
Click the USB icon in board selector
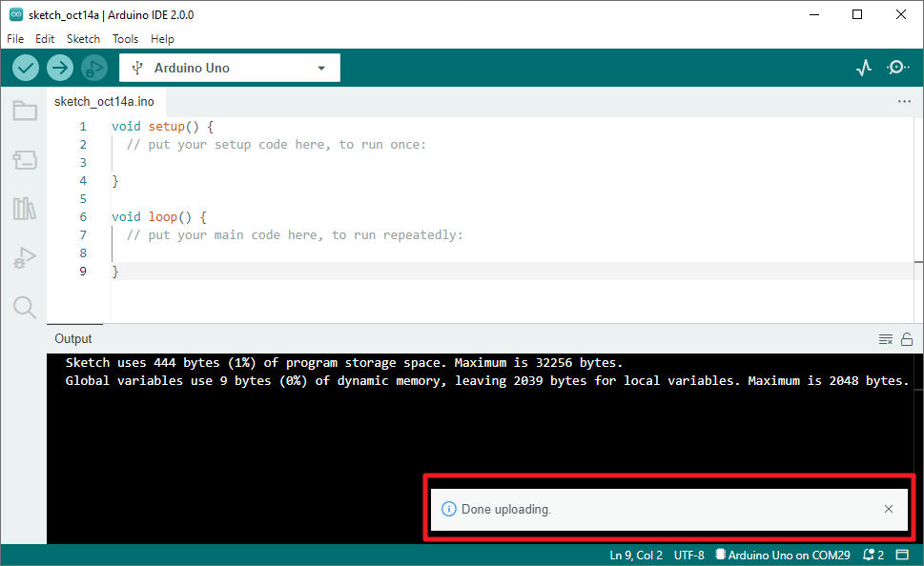tap(137, 68)
